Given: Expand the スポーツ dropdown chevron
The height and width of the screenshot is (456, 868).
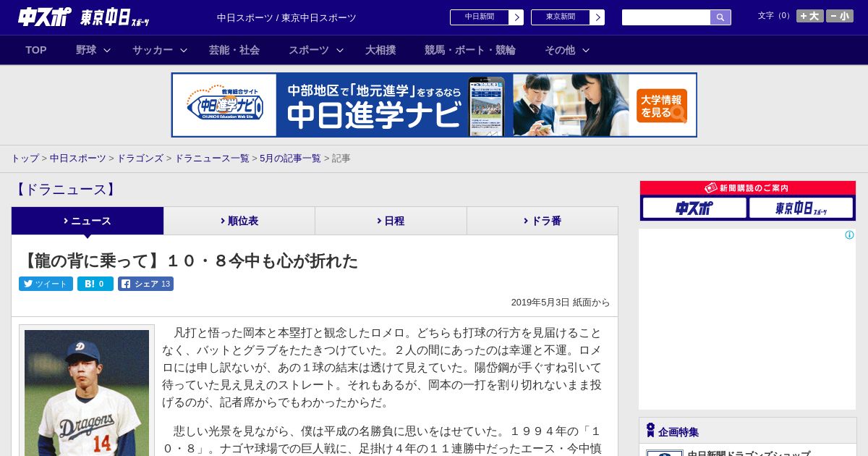Looking at the screenshot, I should tap(340, 50).
